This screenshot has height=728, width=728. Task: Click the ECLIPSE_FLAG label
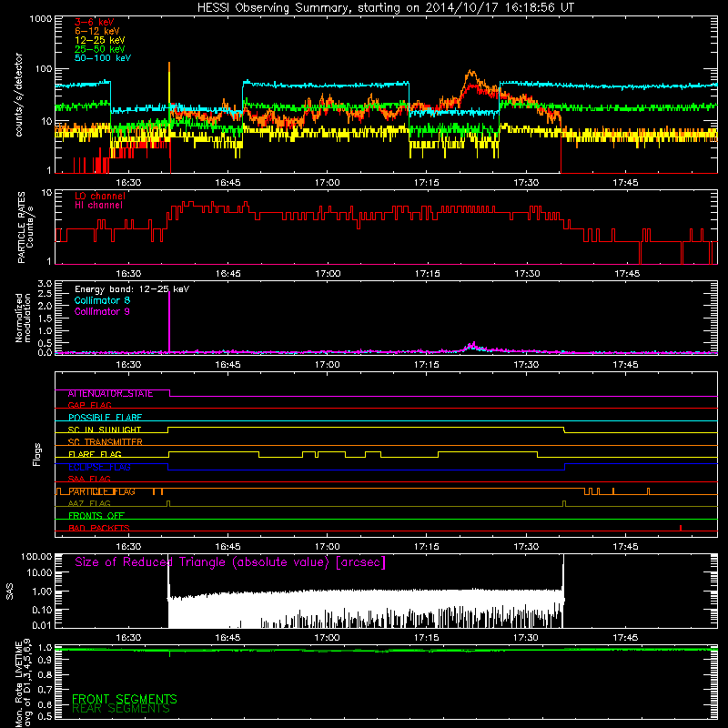(x=99, y=467)
